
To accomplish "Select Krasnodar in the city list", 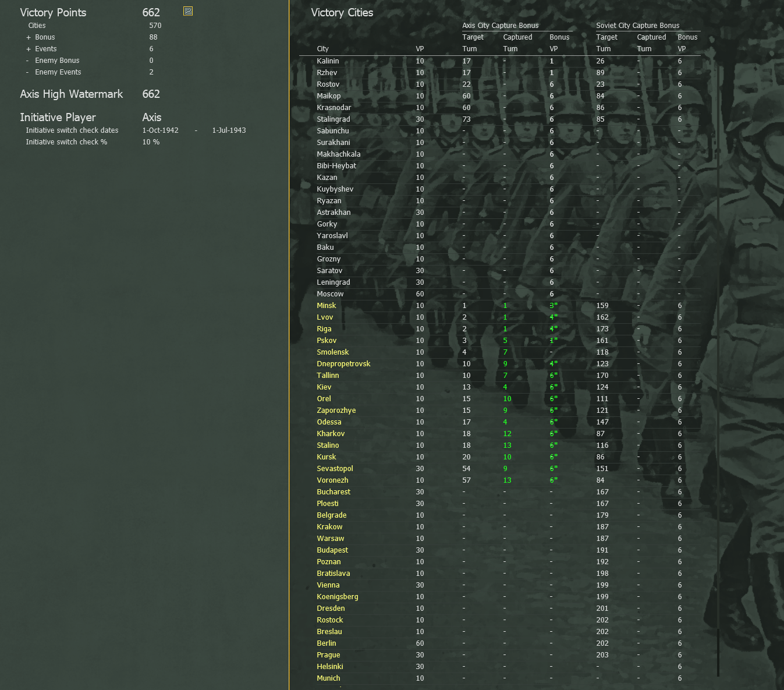I will [x=334, y=108].
